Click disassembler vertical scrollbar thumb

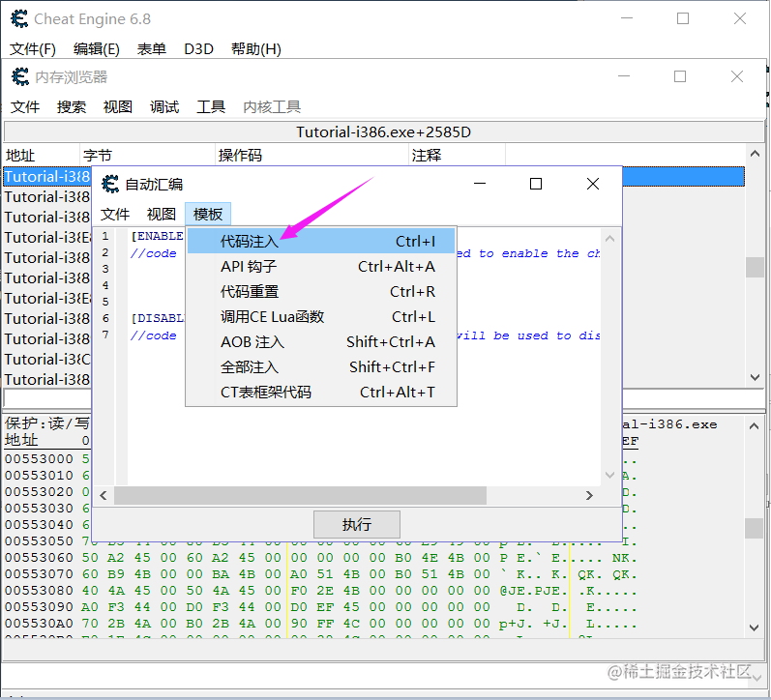coord(755,268)
